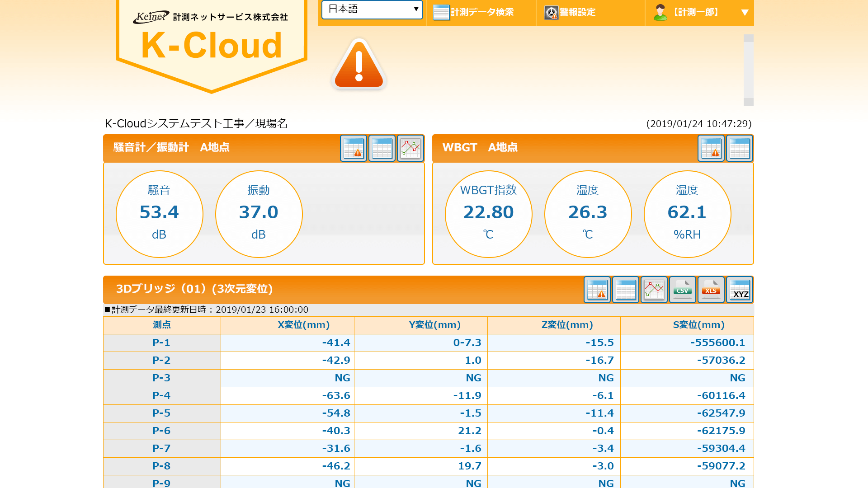Select row P-6 in 測点 column
The height and width of the screenshot is (488, 868).
(162, 431)
